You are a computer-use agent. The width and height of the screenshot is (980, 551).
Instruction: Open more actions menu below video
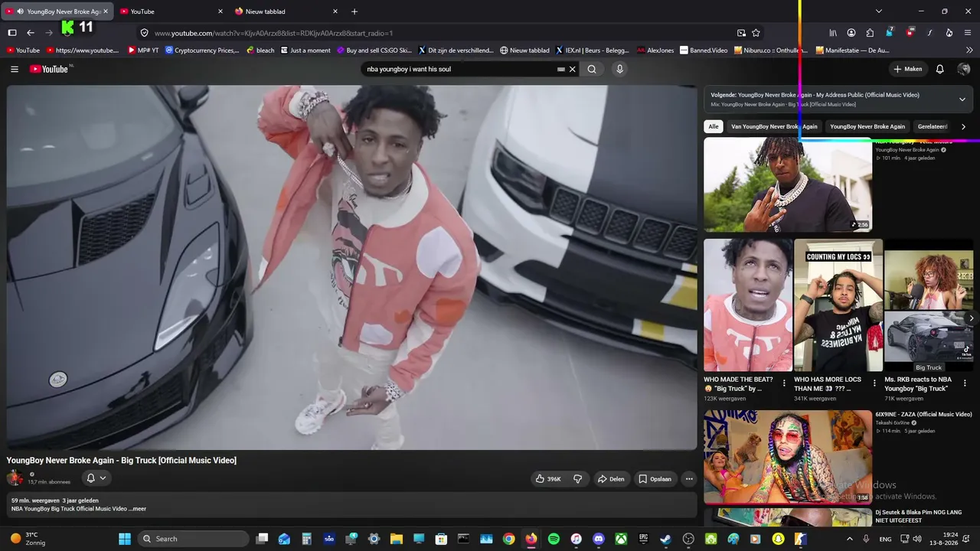pyautogui.click(x=689, y=479)
